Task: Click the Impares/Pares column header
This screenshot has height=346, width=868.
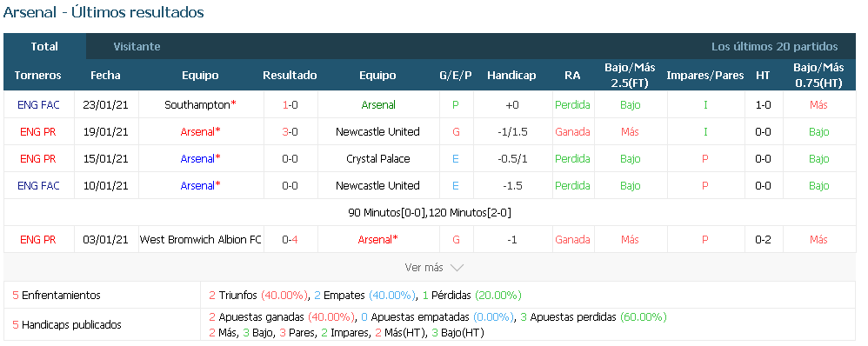Action: tap(705, 76)
